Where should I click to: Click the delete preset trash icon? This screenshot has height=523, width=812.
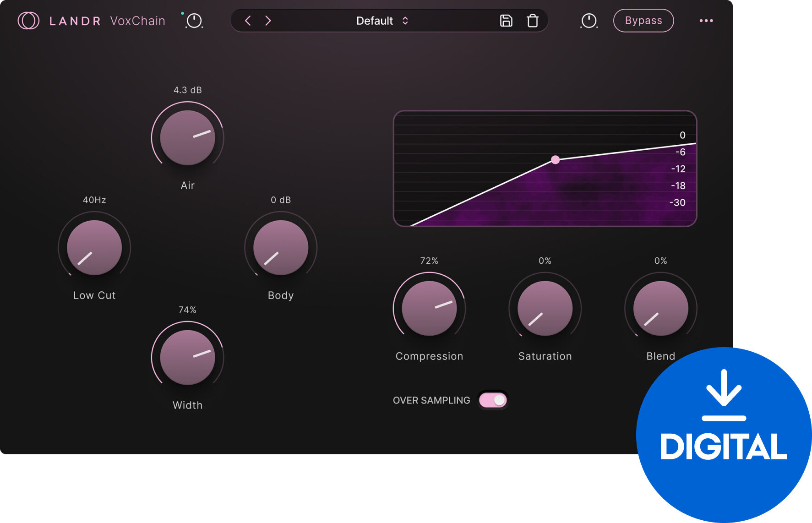coord(533,21)
